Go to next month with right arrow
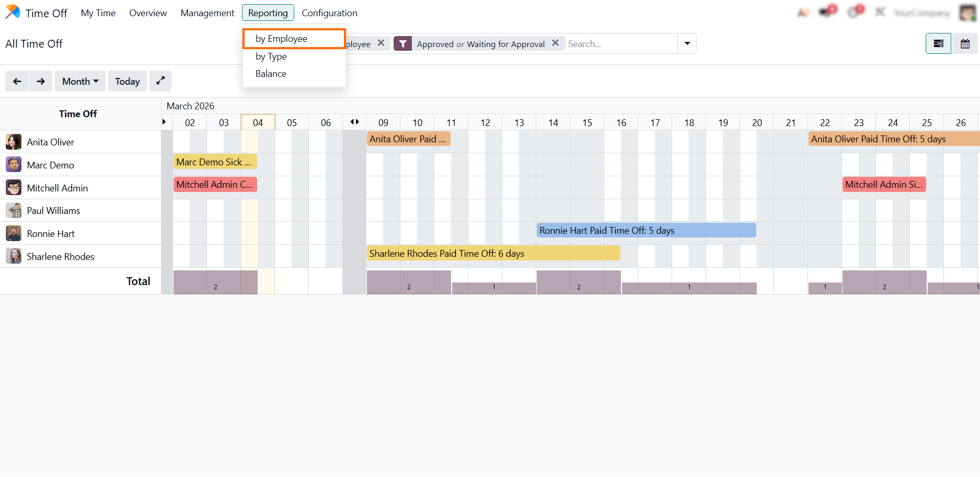This screenshot has height=477, width=980. pos(41,82)
